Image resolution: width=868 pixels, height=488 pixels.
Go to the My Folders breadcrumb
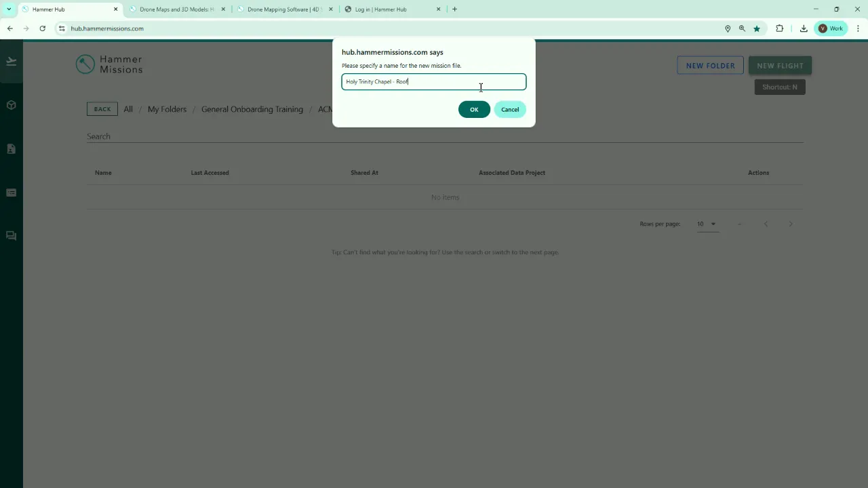tap(167, 109)
